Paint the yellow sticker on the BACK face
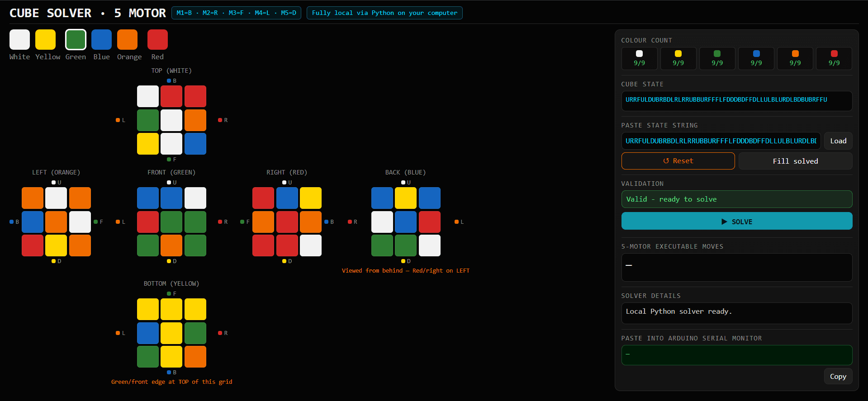The height and width of the screenshot is (401, 868). point(406,198)
